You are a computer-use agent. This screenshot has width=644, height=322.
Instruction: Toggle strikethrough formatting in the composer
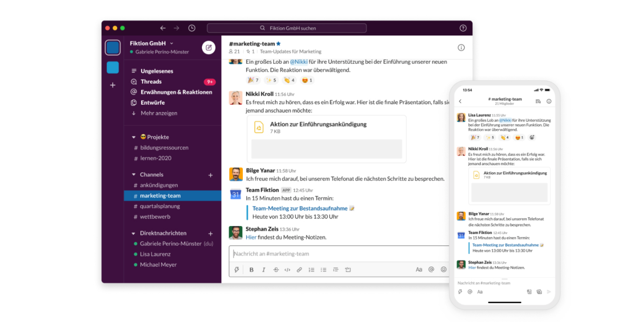(276, 270)
